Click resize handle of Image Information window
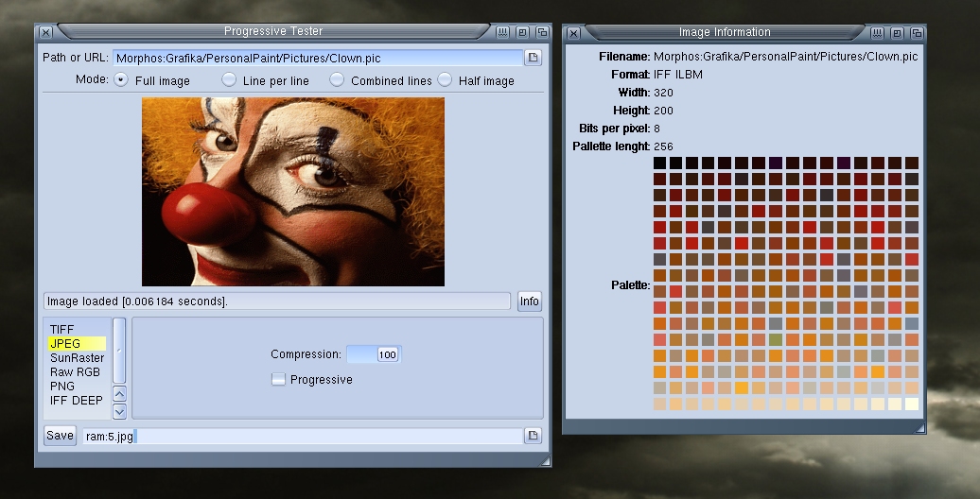The height and width of the screenshot is (499, 980). [919, 428]
